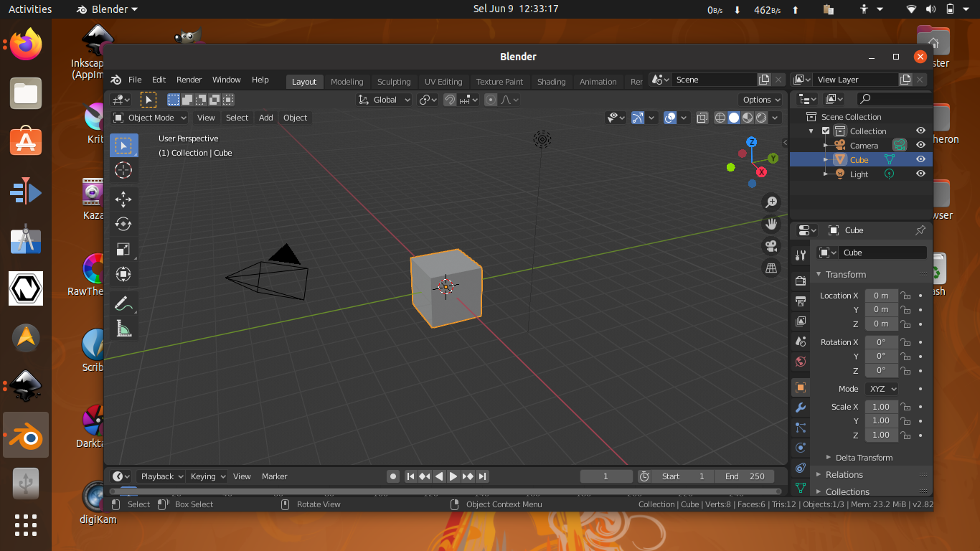Activate the combined Transform tool
This screenshot has height=551, width=980.
[x=123, y=274]
